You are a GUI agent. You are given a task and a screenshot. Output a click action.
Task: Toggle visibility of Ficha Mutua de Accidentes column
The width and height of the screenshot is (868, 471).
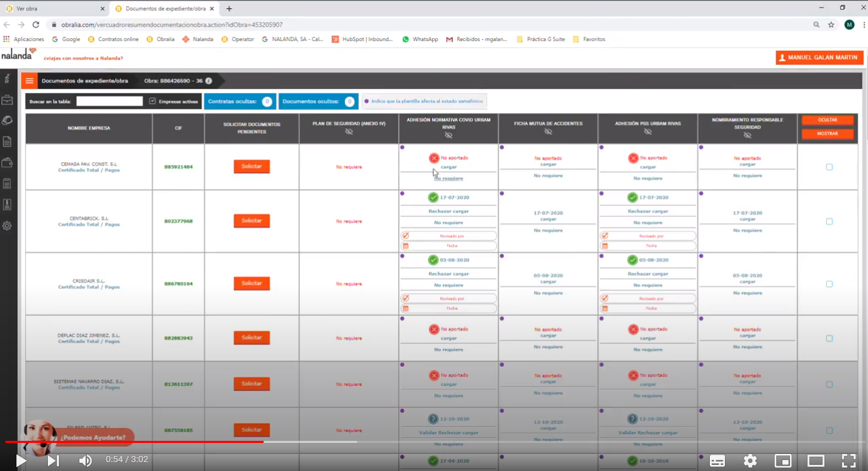click(548, 131)
